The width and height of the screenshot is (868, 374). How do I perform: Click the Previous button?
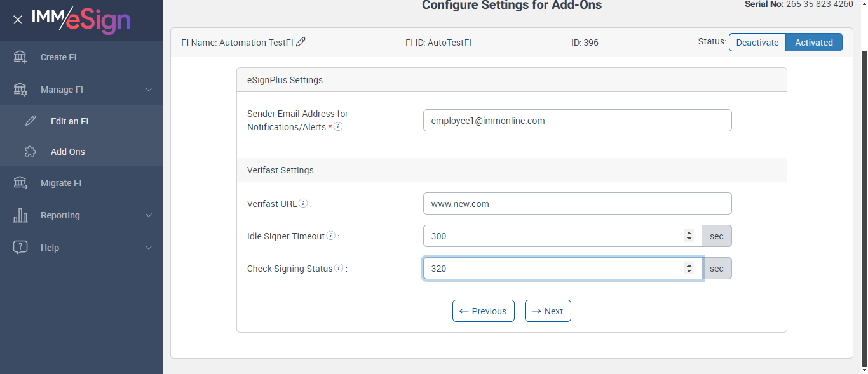coord(483,311)
